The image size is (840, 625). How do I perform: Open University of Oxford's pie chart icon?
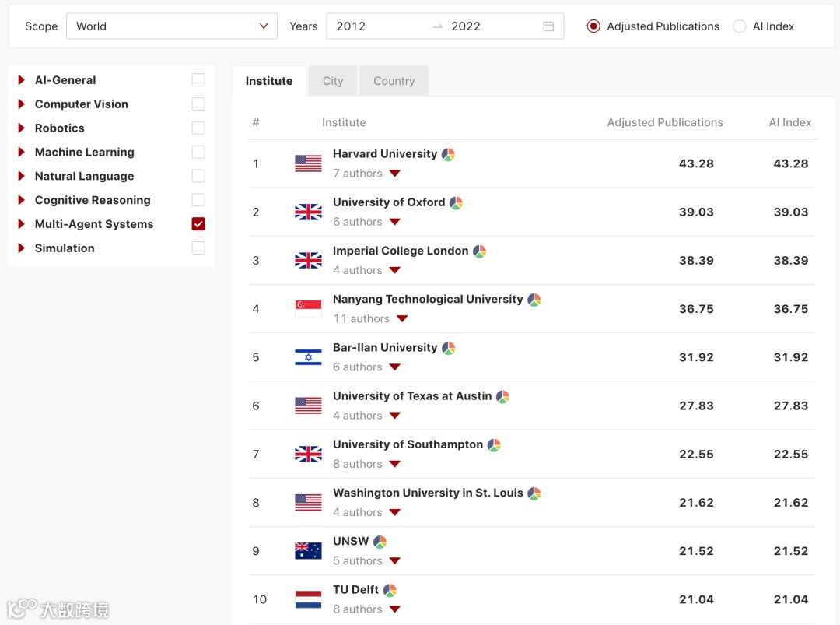(456, 202)
